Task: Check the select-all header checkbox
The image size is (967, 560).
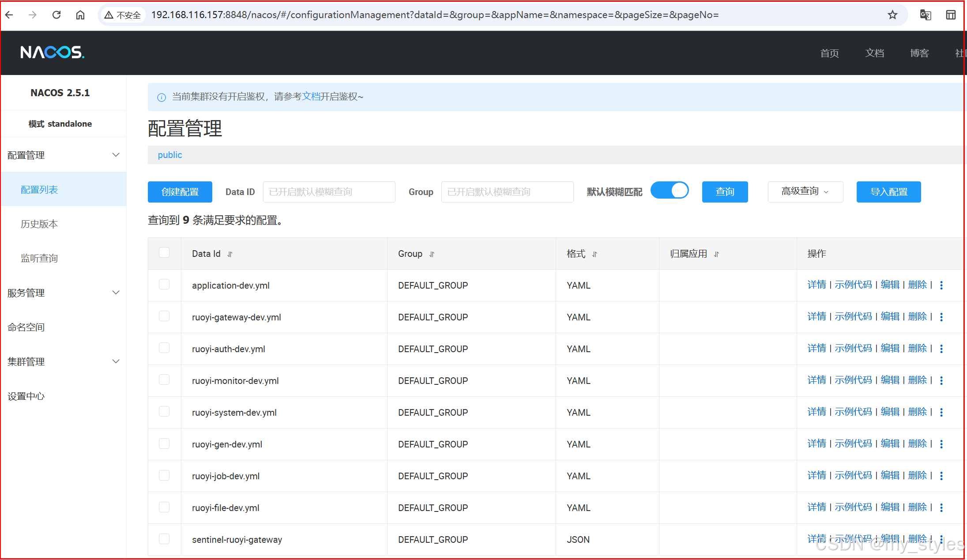Action: (x=164, y=252)
